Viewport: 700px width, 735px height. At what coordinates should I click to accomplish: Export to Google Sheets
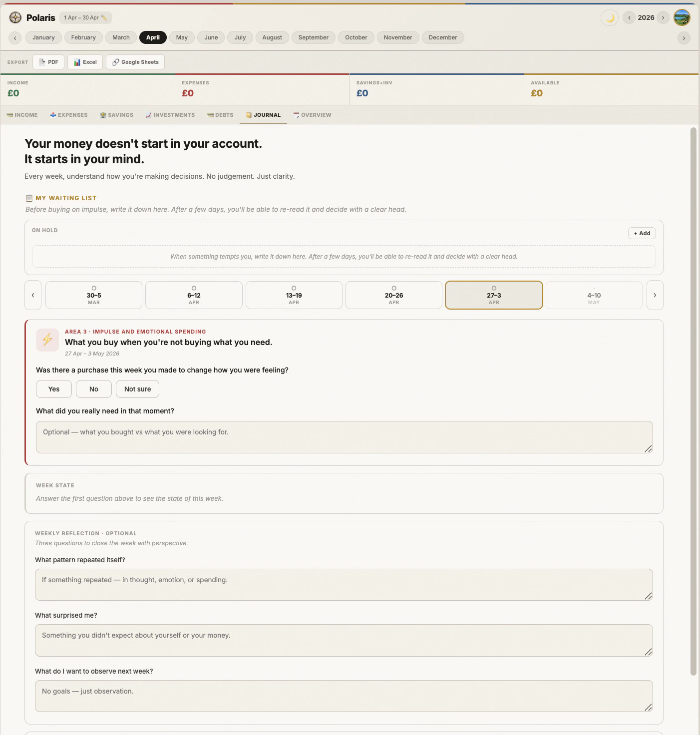pyautogui.click(x=135, y=62)
